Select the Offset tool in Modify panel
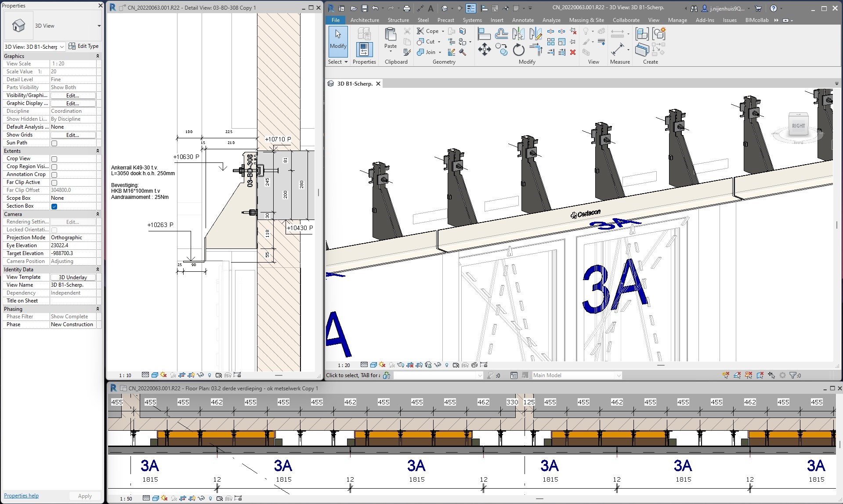 pos(501,34)
